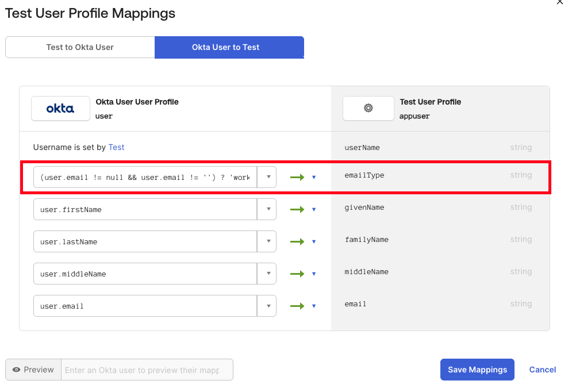
Task: Select the middleName attribute label
Action: [x=367, y=272]
